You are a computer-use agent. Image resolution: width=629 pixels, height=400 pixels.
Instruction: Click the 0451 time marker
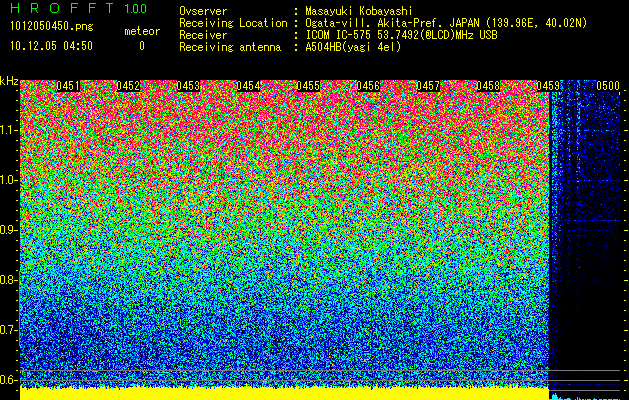[x=68, y=86]
